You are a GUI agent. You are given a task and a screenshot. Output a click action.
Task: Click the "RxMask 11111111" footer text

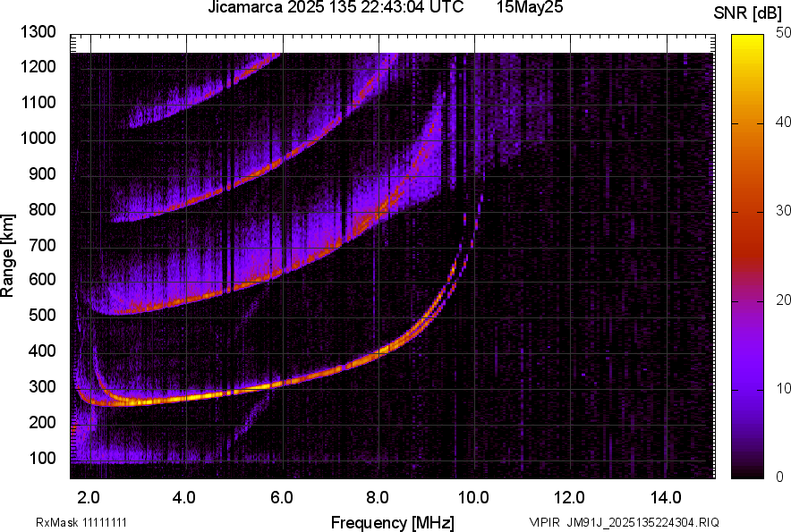click(x=81, y=522)
